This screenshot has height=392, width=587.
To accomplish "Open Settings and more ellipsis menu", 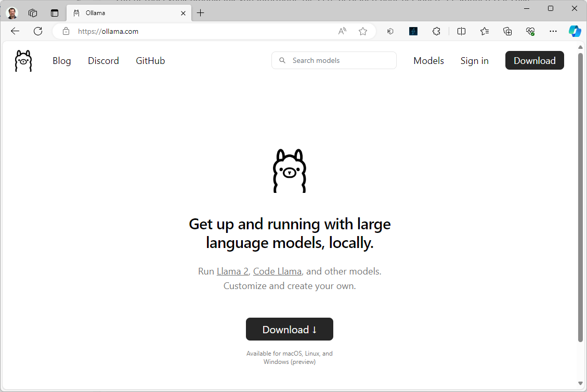I will (553, 31).
